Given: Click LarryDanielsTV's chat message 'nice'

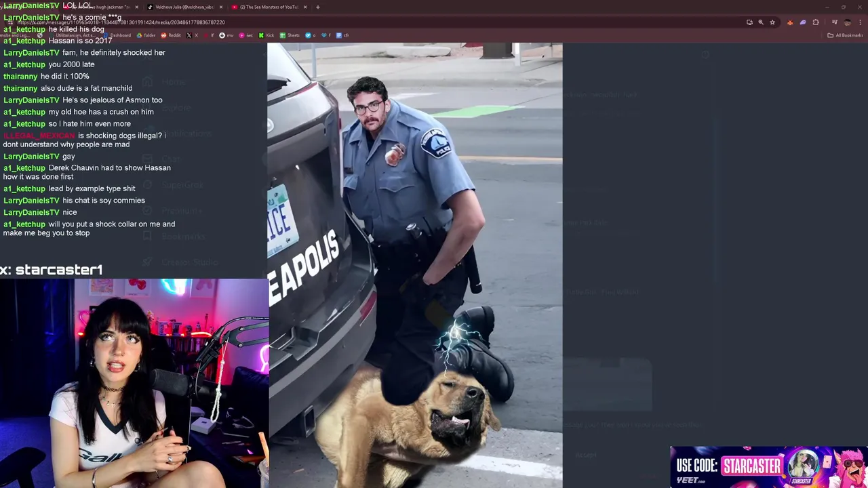Looking at the screenshot, I should [69, 212].
